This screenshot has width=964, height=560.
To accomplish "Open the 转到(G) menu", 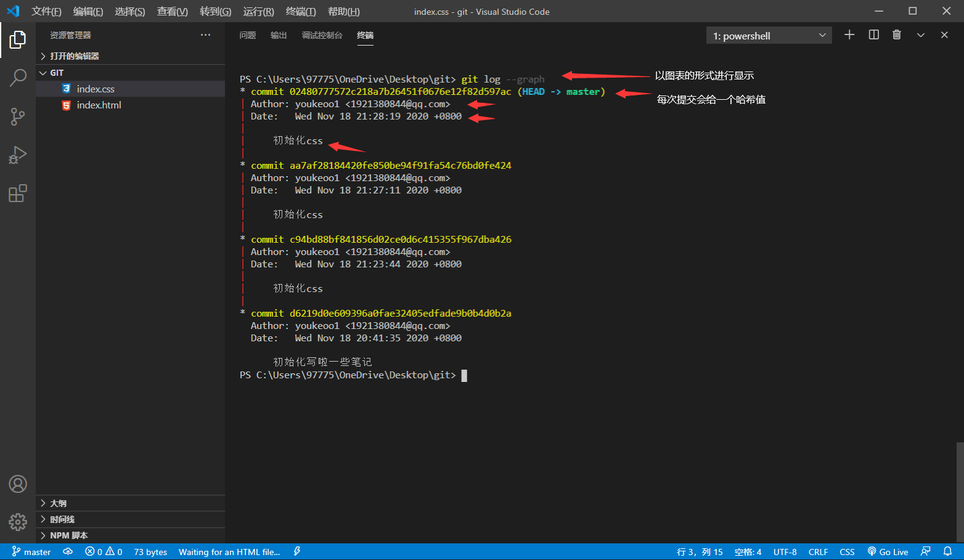I will [x=216, y=12].
